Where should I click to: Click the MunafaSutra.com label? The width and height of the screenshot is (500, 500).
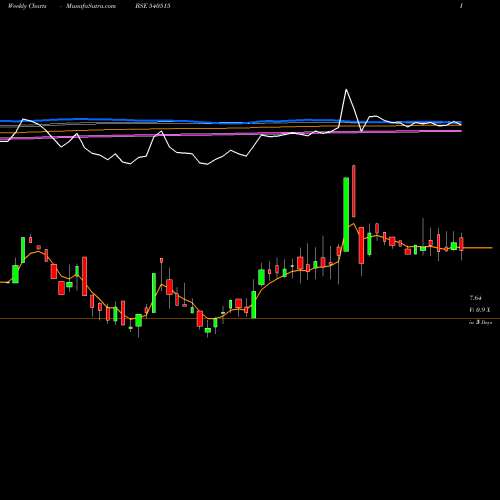click(91, 6)
